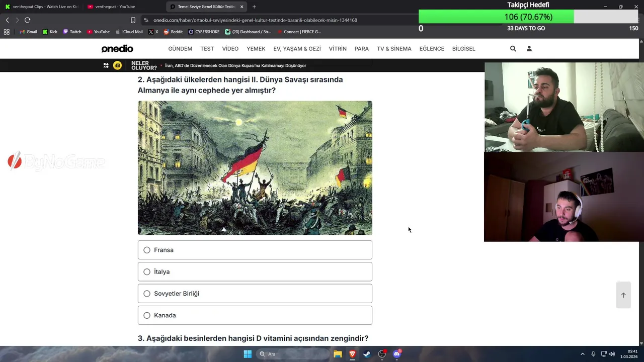Open the OBS icon in the taskbar

pyautogui.click(x=382, y=354)
